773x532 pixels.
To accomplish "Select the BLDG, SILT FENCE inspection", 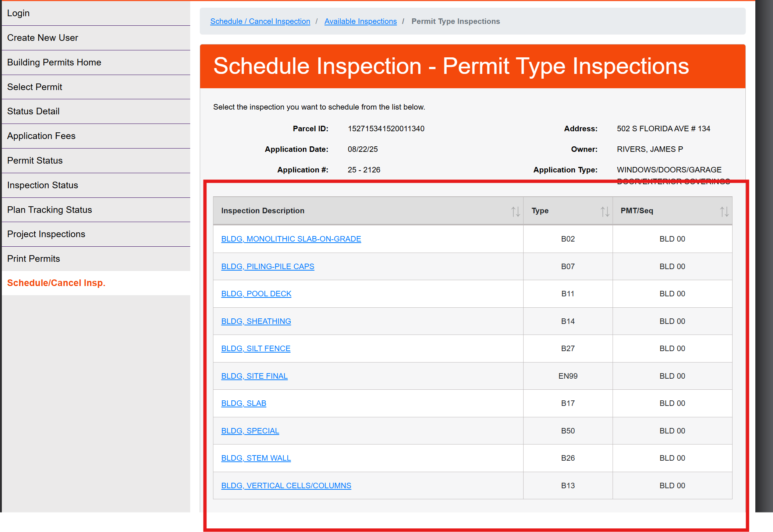I will point(255,348).
